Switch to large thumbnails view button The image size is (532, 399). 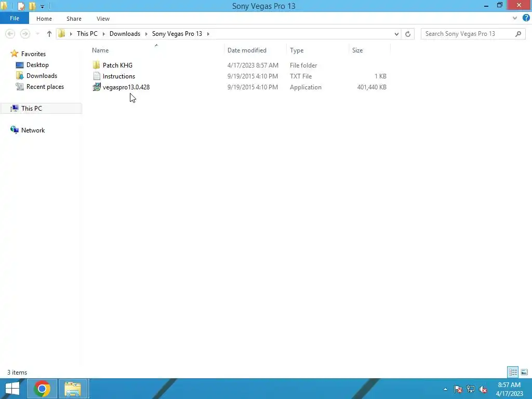(x=524, y=372)
